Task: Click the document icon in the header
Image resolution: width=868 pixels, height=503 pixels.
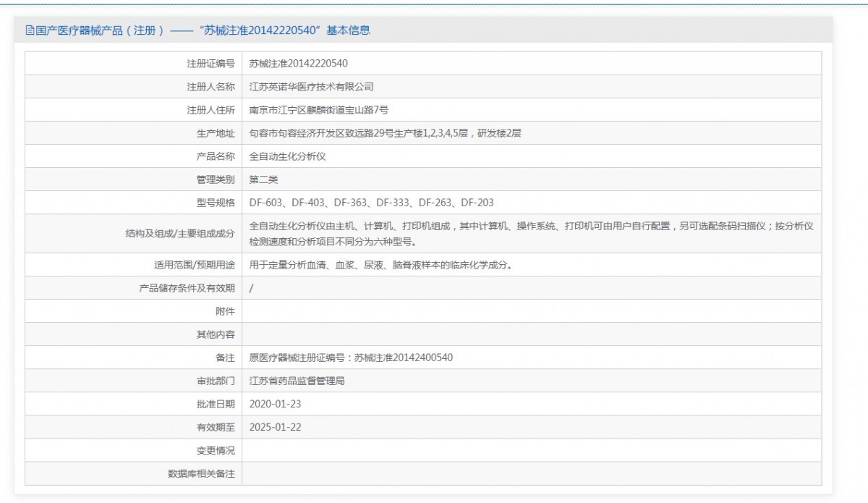Action: (30, 30)
